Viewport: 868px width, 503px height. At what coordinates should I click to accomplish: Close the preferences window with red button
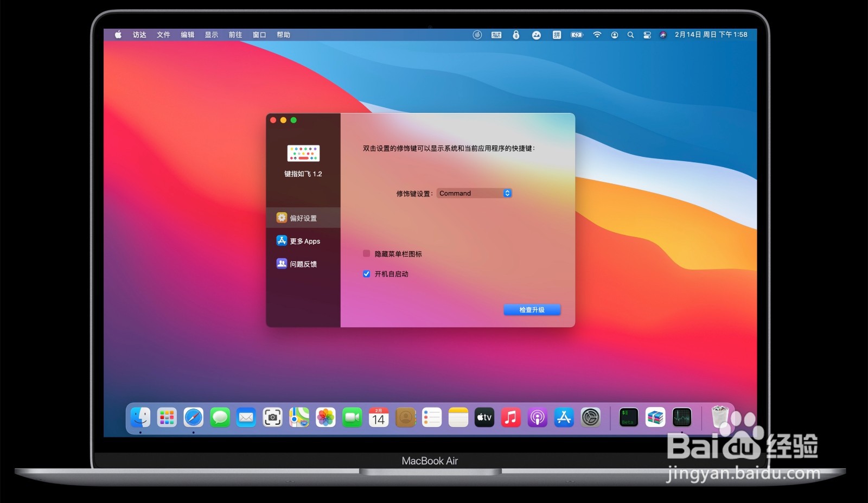coord(273,120)
